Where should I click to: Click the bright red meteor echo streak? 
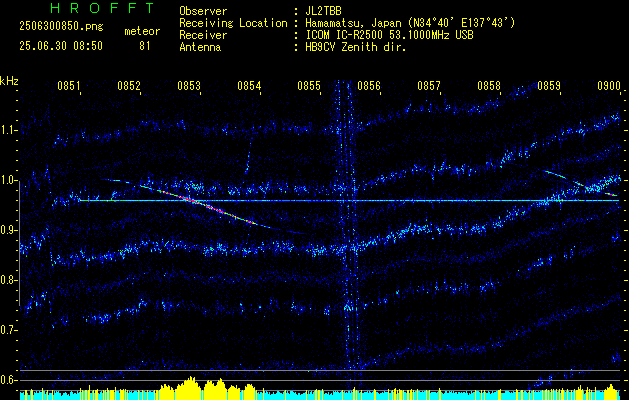pos(205,205)
